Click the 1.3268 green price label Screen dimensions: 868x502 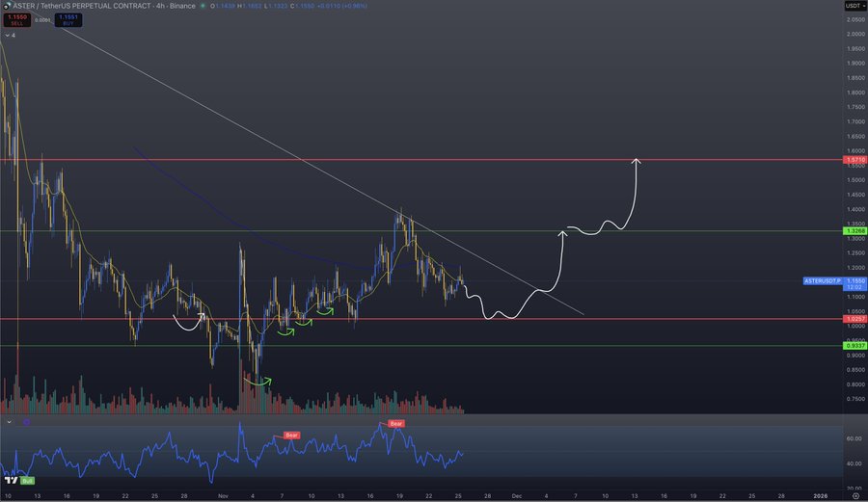click(855, 231)
